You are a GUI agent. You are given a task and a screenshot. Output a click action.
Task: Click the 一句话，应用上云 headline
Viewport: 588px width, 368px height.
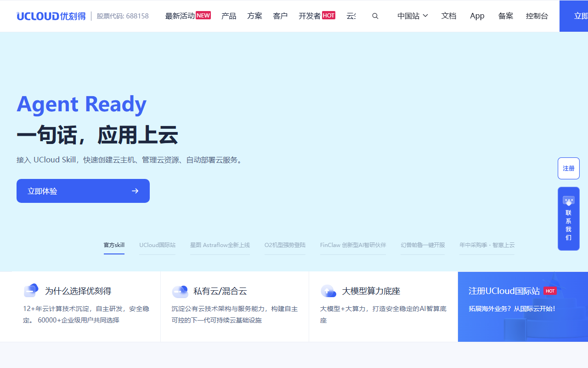[x=97, y=135]
